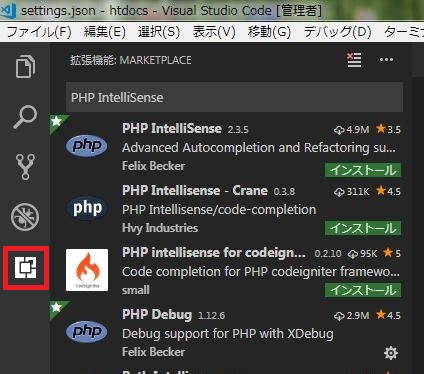Select the PHP IntelliSense extension title
424x374 pixels.
172,129
